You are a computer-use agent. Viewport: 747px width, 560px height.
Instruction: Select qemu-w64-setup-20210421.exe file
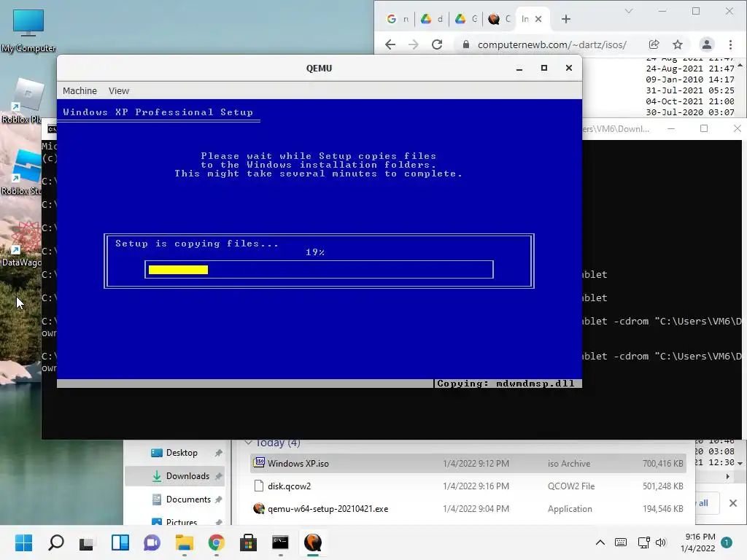pos(468,508)
